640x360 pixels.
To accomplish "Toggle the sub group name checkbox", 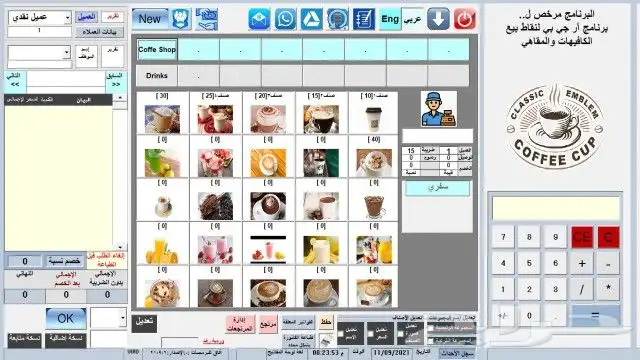I will pos(431,340).
